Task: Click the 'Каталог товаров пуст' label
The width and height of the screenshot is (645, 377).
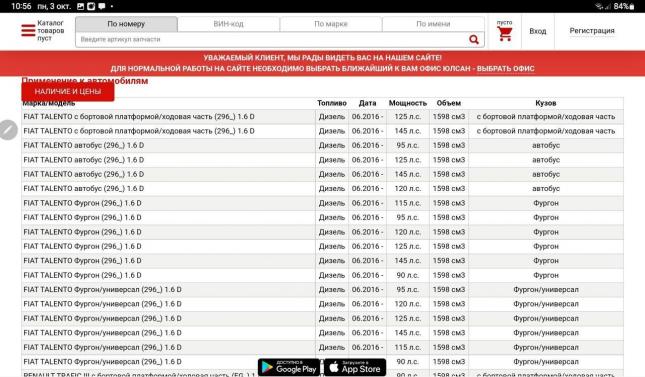Action: coord(51,30)
